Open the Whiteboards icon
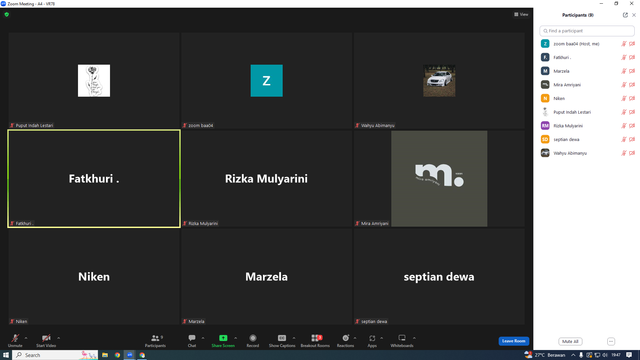This screenshot has height=360, width=640. 402,338
